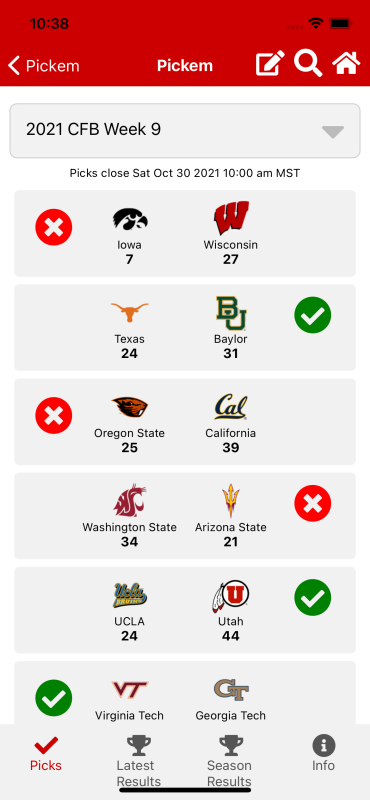Tap the edit picks pencil icon

pyautogui.click(x=270, y=65)
